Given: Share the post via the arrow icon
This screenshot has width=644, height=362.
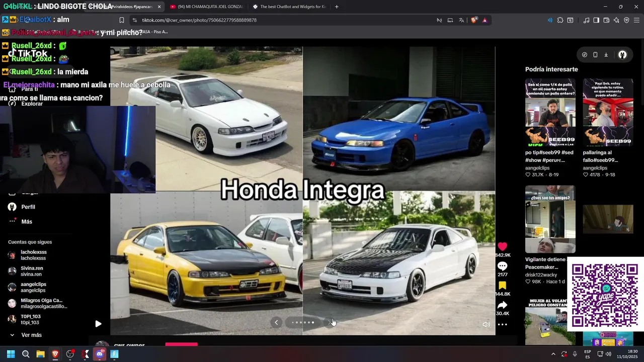Looking at the screenshot, I should [x=502, y=305].
